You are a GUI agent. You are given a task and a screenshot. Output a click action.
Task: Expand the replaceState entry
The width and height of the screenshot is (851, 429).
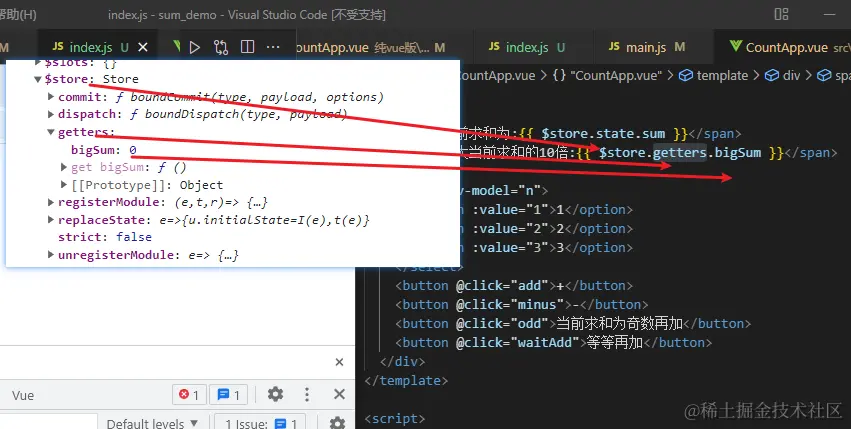50,219
